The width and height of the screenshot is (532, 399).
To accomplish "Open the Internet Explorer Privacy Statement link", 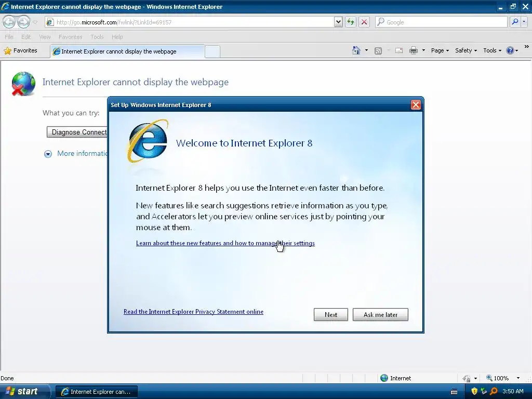I will coord(193,312).
